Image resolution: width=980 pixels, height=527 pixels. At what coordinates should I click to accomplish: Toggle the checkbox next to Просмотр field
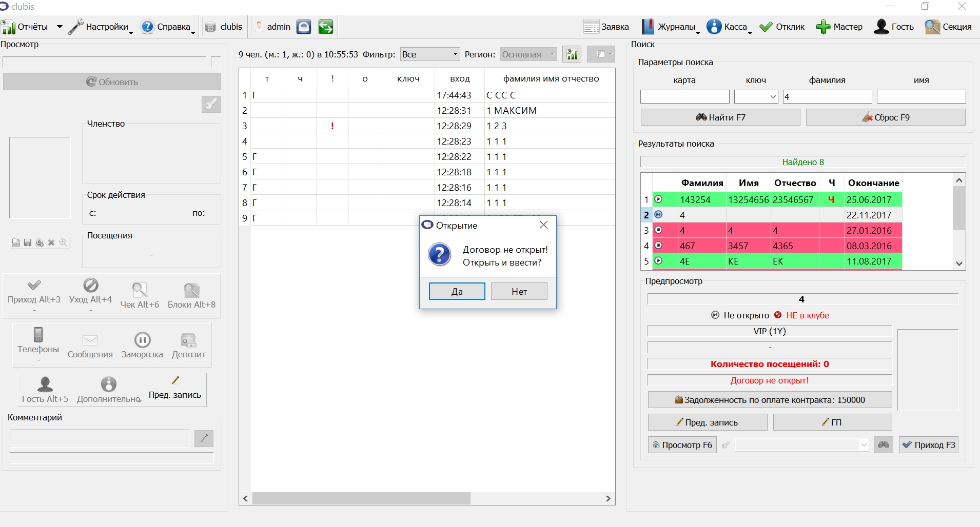point(216,62)
